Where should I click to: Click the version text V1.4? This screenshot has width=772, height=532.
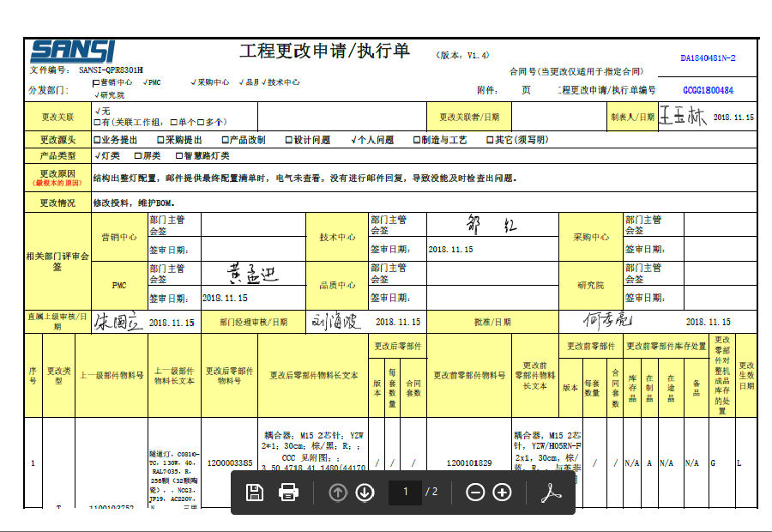[x=478, y=55]
